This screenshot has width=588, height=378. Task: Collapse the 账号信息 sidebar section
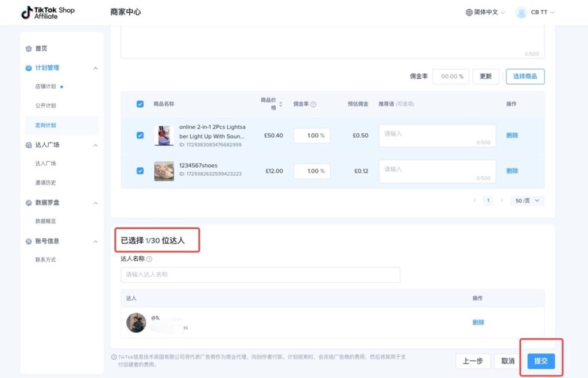[x=96, y=242]
